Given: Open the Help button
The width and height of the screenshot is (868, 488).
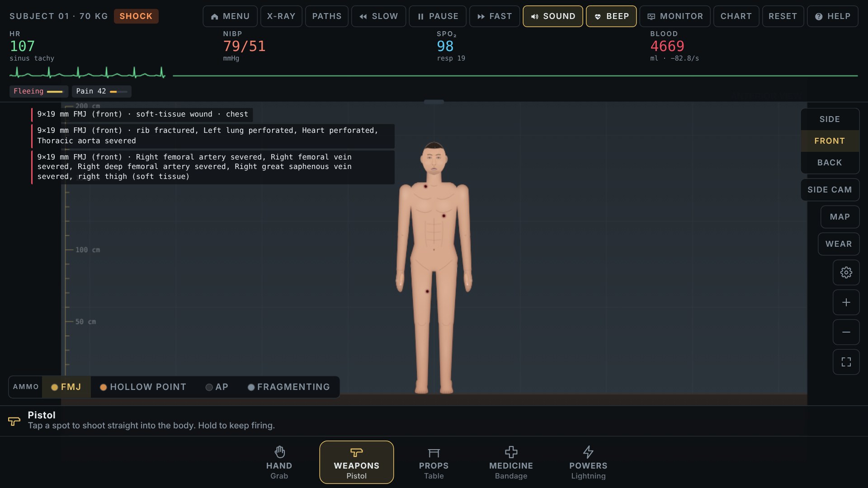Looking at the screenshot, I should pos(832,16).
